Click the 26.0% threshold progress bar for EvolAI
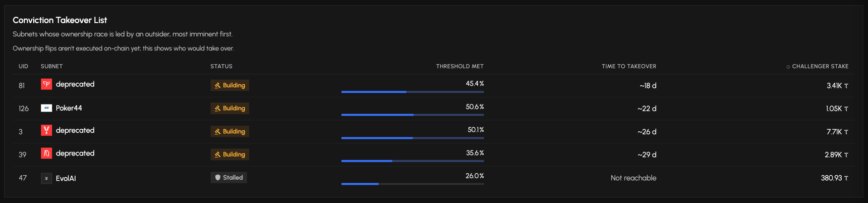The width and height of the screenshot is (868, 203). tap(413, 184)
